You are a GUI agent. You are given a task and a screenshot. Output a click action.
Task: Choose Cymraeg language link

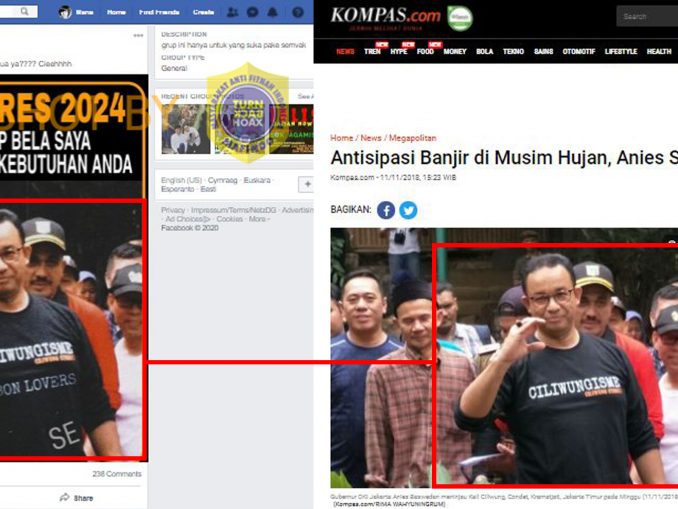click(223, 180)
